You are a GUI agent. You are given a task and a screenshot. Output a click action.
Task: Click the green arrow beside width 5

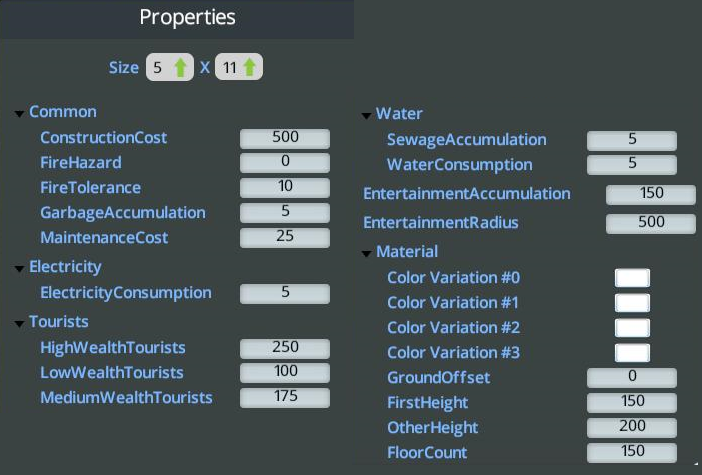coord(180,68)
